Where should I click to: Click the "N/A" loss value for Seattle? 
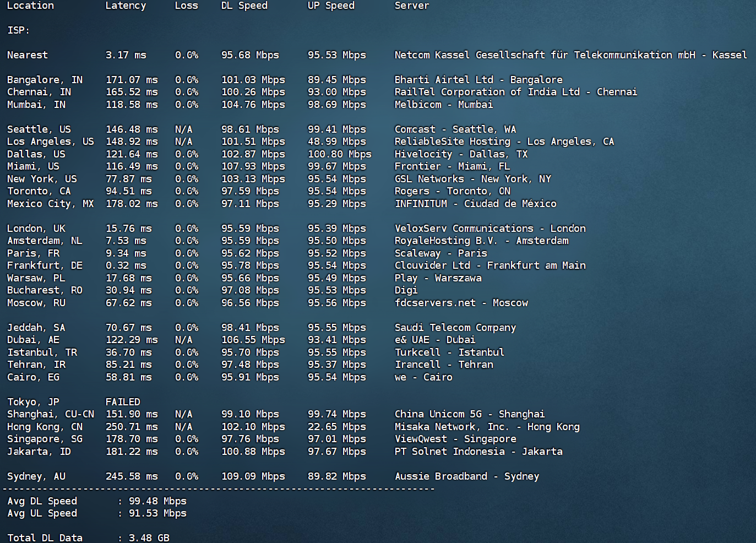pyautogui.click(x=184, y=129)
